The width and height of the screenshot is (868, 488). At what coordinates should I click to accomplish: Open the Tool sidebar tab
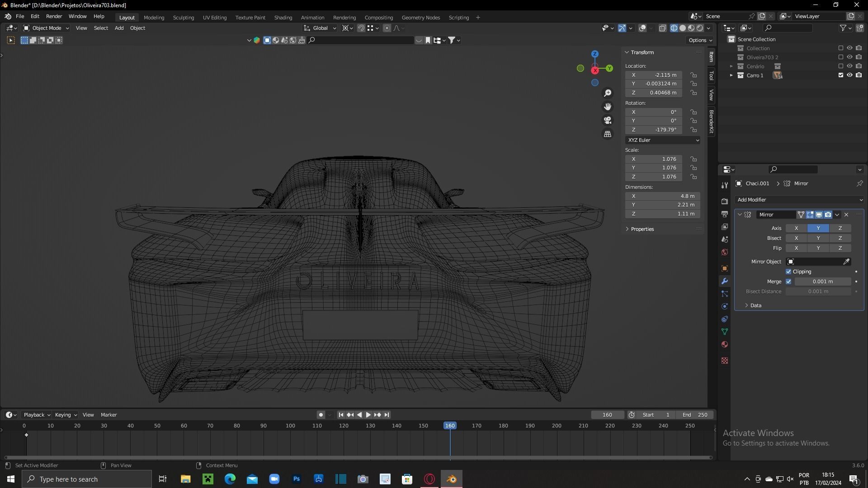tap(711, 75)
